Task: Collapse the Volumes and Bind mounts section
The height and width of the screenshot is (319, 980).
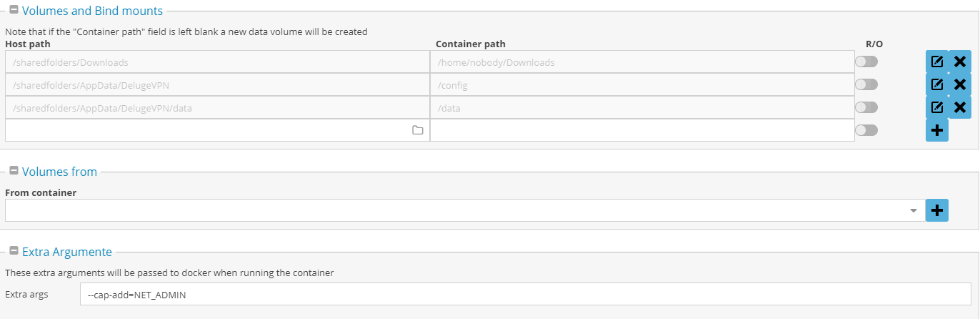Action: 14,11
